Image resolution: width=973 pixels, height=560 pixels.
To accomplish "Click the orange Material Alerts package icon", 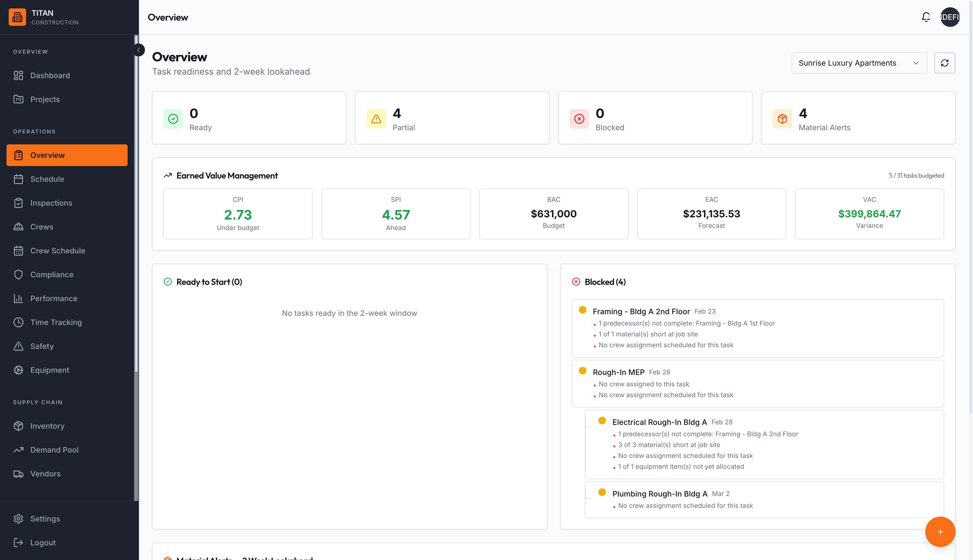I will pos(782,119).
